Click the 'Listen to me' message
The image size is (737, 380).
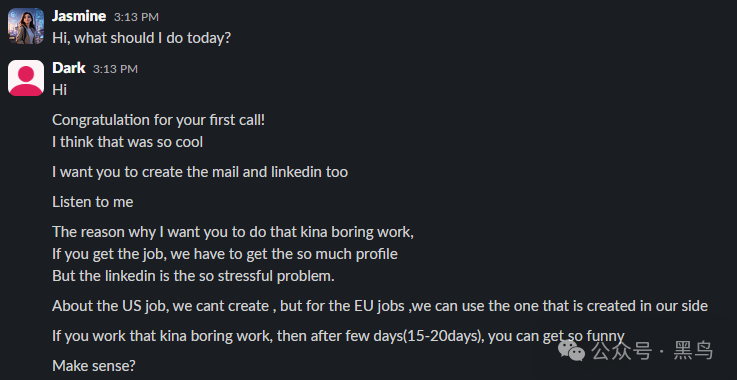93,202
